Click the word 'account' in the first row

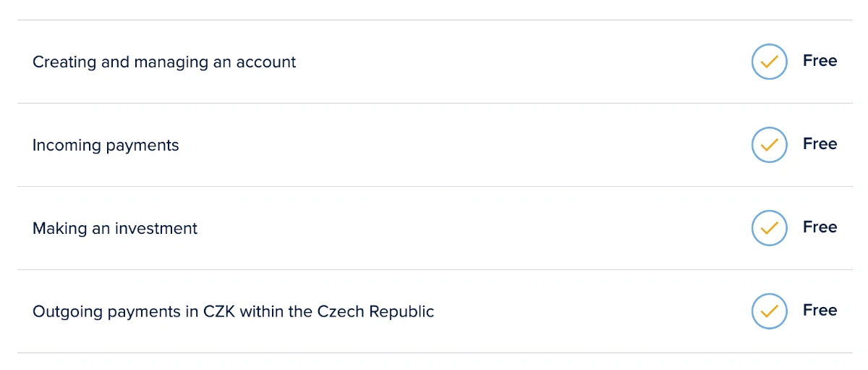pos(266,62)
